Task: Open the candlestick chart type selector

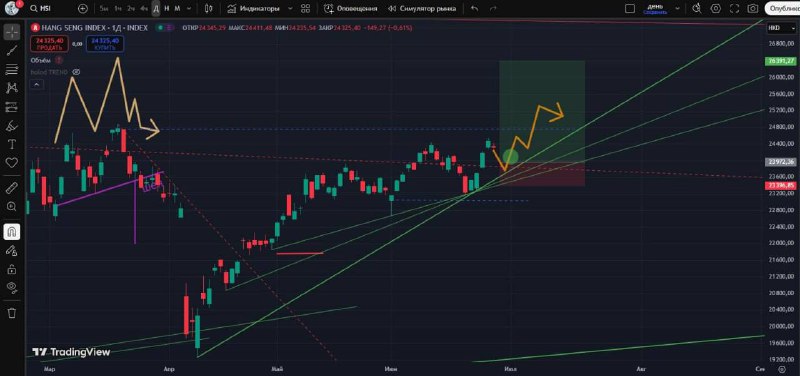Action: [x=208, y=9]
